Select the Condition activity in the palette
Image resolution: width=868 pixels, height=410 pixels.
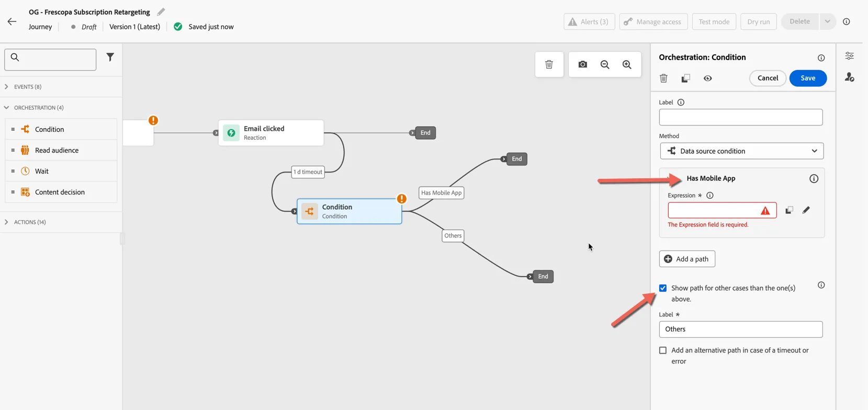(61, 129)
